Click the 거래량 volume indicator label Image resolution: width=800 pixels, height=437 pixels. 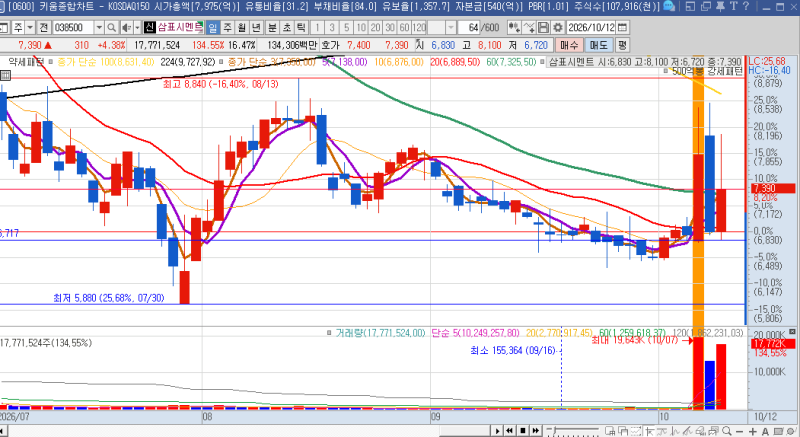(380, 333)
